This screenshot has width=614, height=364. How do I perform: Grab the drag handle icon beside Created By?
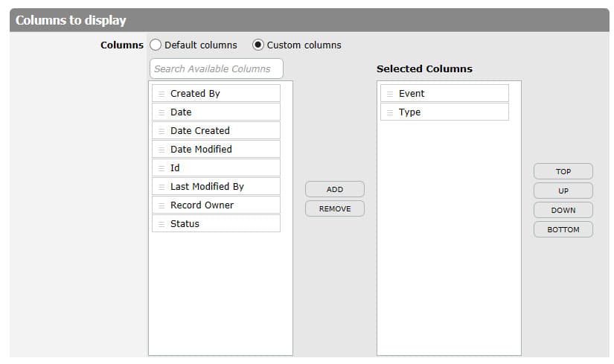pyautogui.click(x=162, y=94)
